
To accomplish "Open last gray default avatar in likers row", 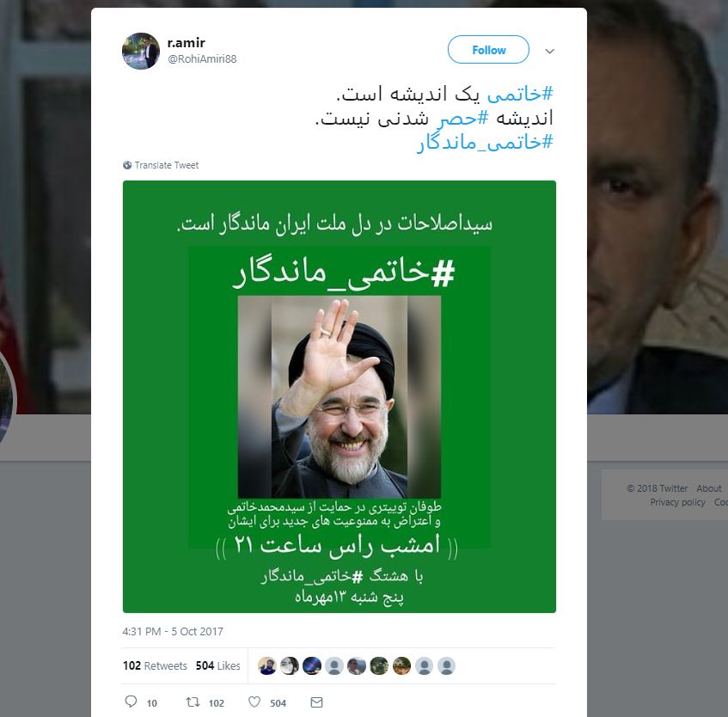I will click(x=446, y=666).
